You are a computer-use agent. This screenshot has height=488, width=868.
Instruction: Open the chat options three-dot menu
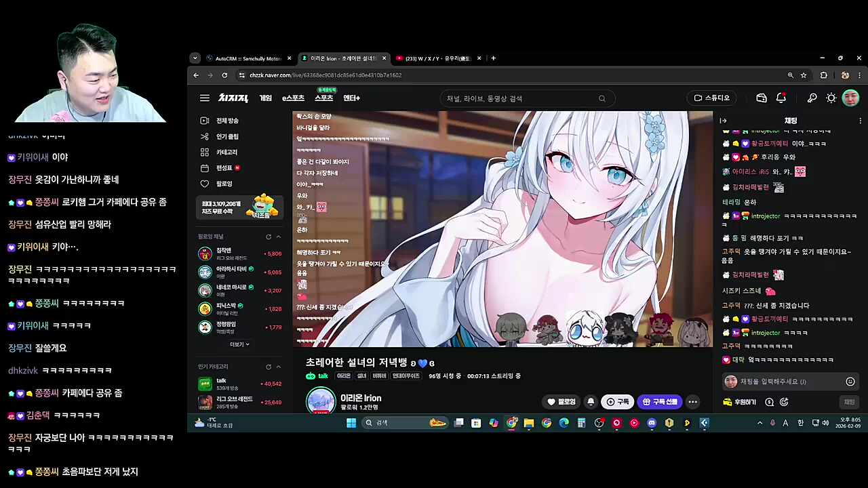860,121
